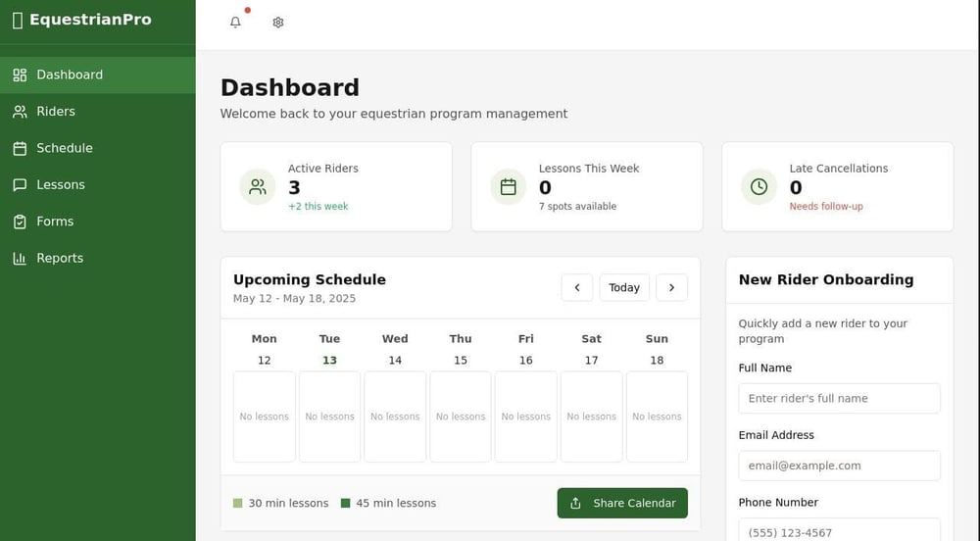The width and height of the screenshot is (980, 541).
Task: Go to the Forms section
Action: tap(97, 221)
